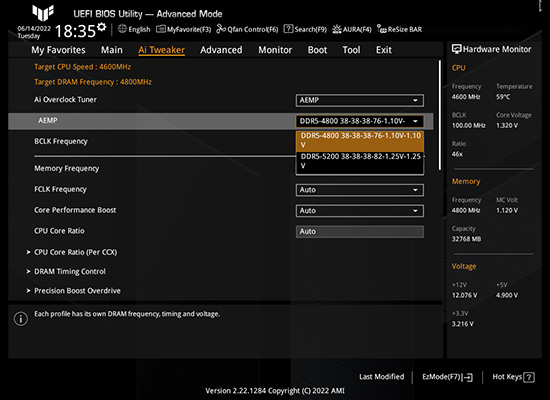Open the My Favorites tab

(x=58, y=50)
